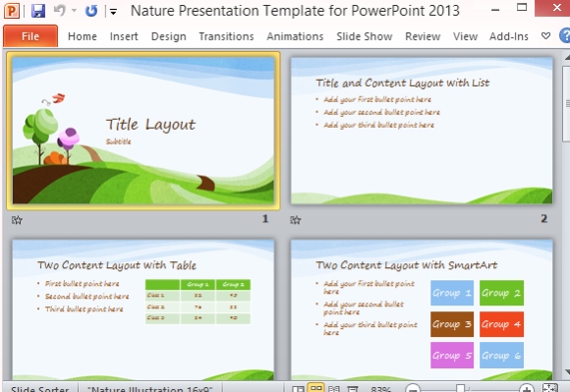Switch to the Transitions ribbon tab
The image size is (570, 392).
pyautogui.click(x=226, y=36)
